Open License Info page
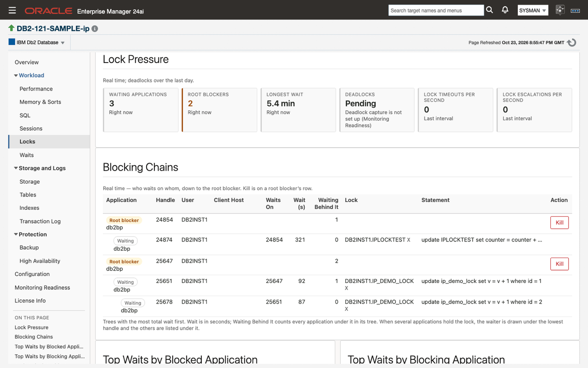Screen dimensions: 588x368 click(30, 301)
